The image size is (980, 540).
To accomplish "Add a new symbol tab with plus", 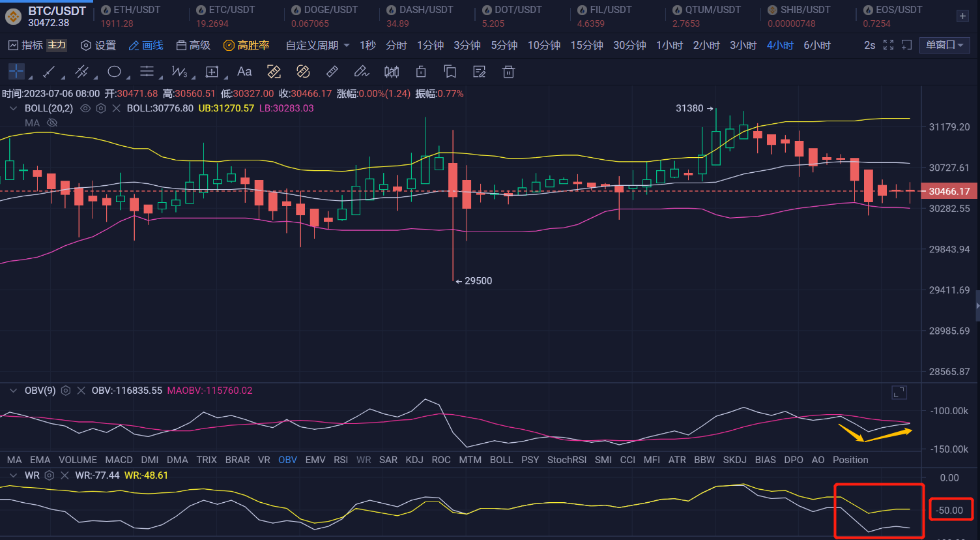I will (962, 16).
